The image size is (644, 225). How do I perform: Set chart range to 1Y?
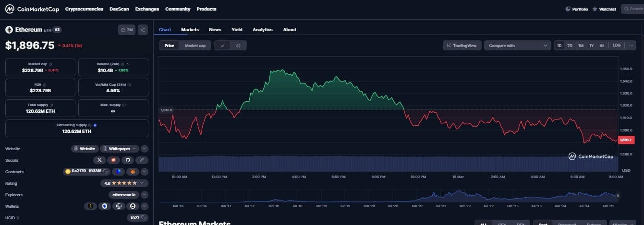click(x=591, y=46)
